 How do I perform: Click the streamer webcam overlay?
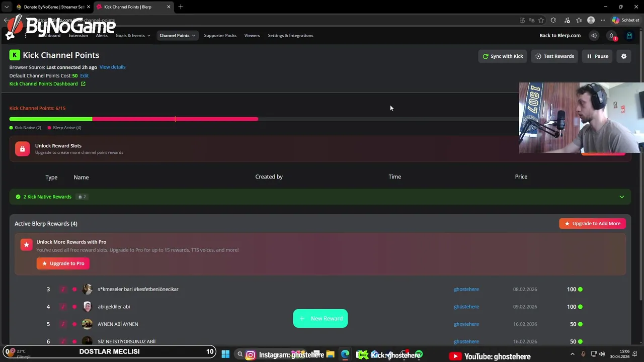tap(581, 118)
